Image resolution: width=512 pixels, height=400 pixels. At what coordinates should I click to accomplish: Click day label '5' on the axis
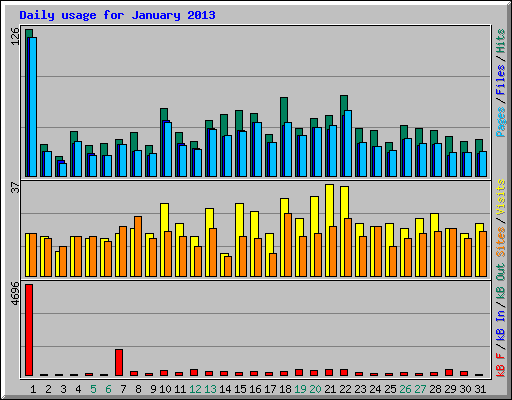pyautogui.click(x=93, y=389)
